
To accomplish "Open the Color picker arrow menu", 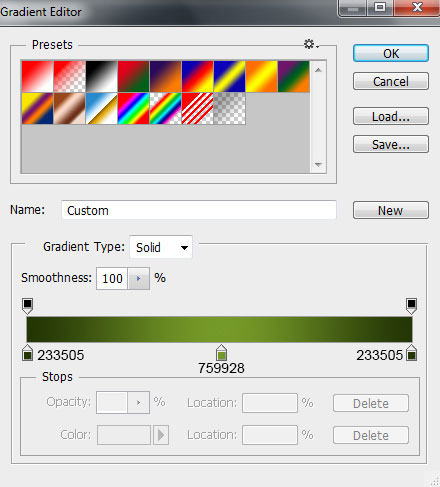I will point(161,435).
